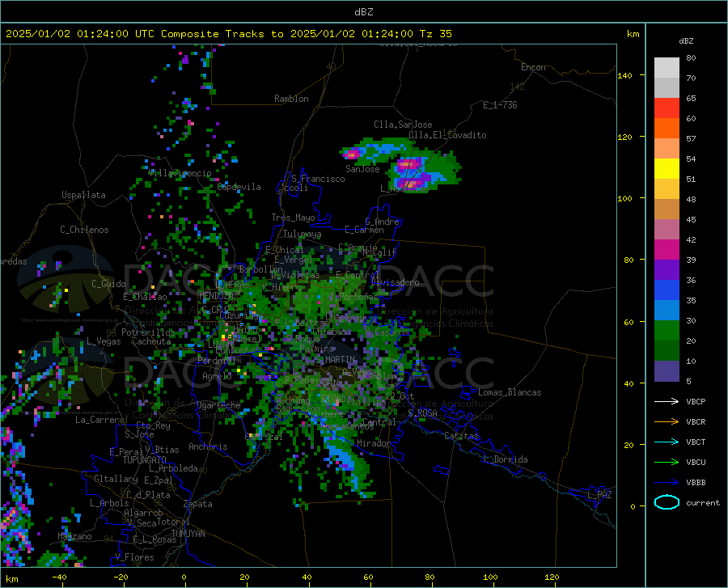
Task: Click the 'Anchoris' map label
Action: click(x=208, y=446)
